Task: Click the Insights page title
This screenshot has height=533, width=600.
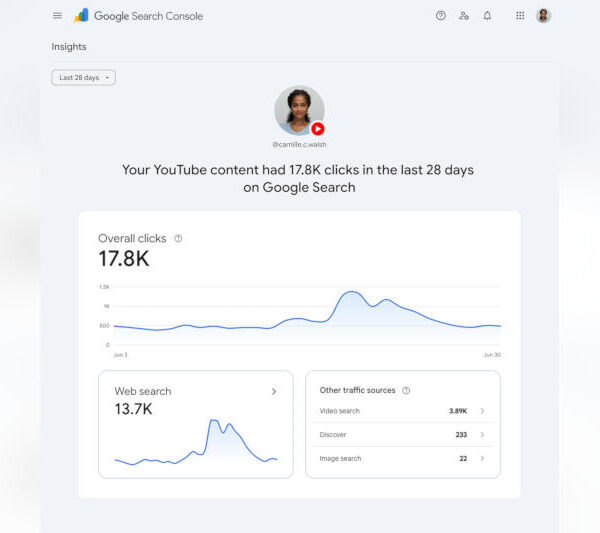Action: click(x=69, y=47)
